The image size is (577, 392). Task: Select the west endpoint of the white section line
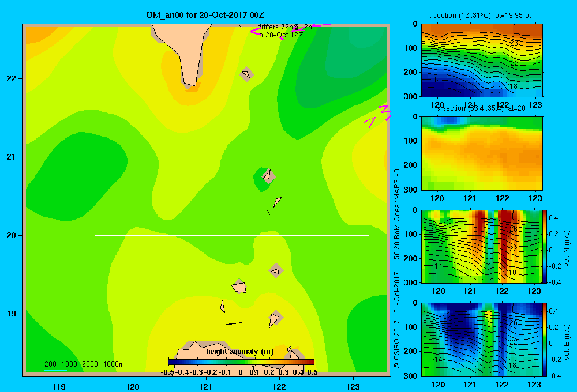[x=96, y=235]
